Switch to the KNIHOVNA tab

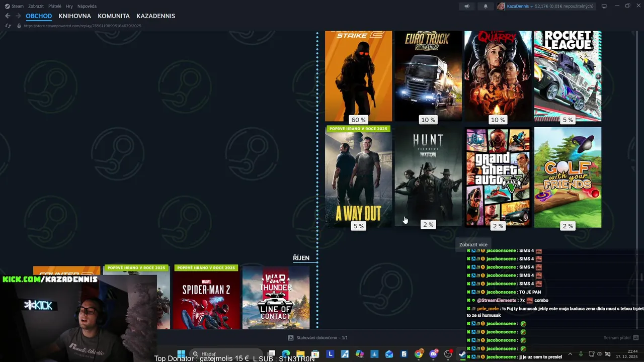point(74,16)
